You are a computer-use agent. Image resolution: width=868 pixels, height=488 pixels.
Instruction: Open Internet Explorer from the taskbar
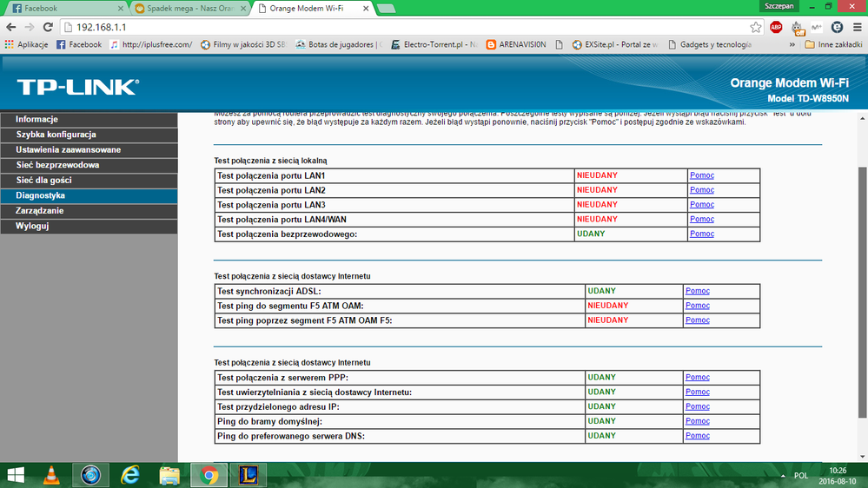[x=130, y=475]
